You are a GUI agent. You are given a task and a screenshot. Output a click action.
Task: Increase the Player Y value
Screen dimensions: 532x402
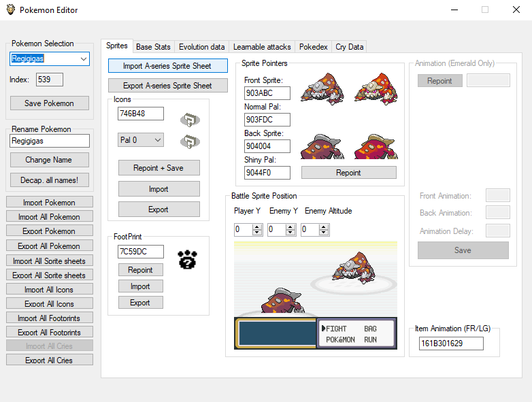click(x=257, y=227)
